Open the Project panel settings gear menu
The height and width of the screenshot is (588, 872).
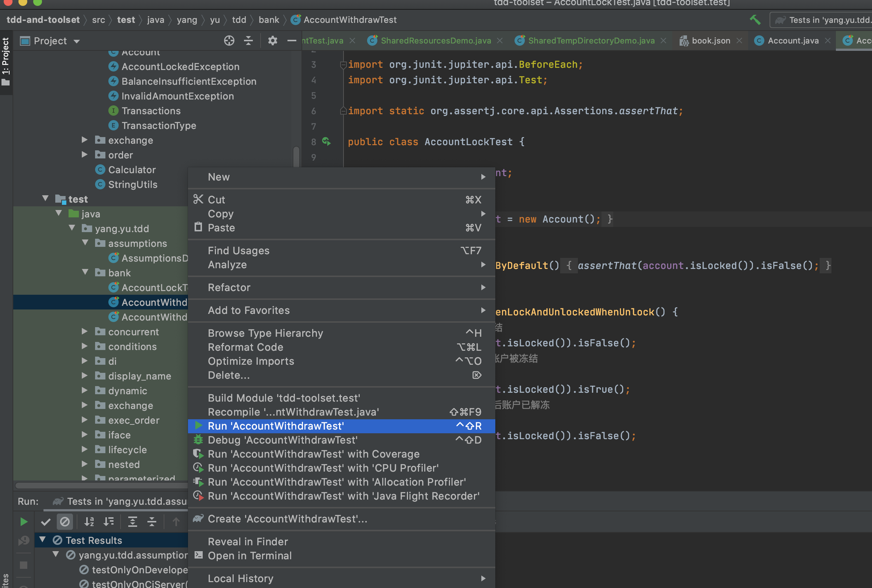273,41
